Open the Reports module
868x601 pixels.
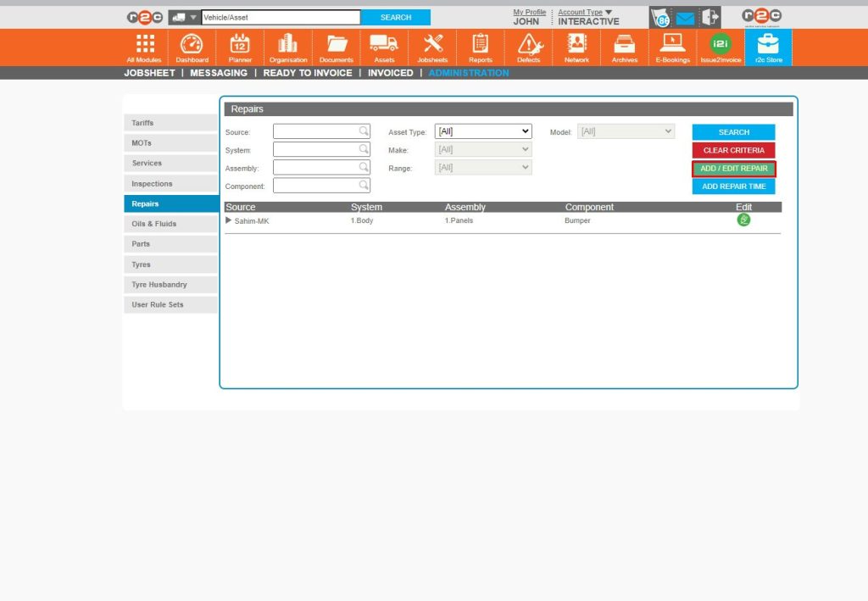481,48
